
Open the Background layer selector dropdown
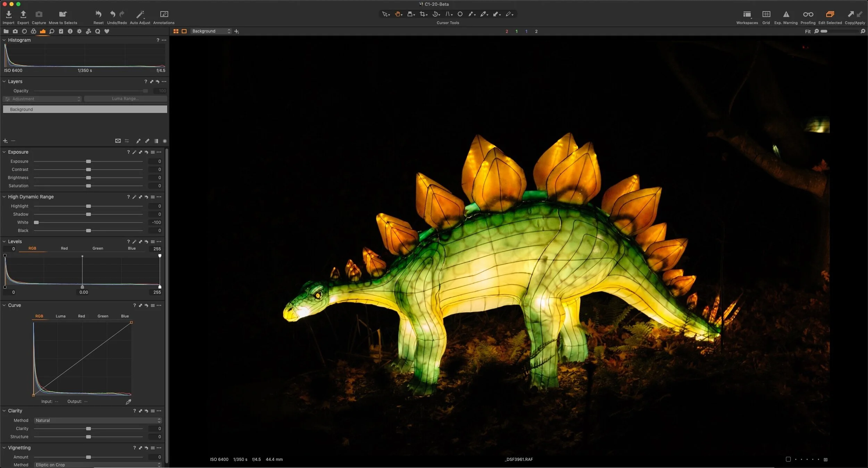coord(211,31)
